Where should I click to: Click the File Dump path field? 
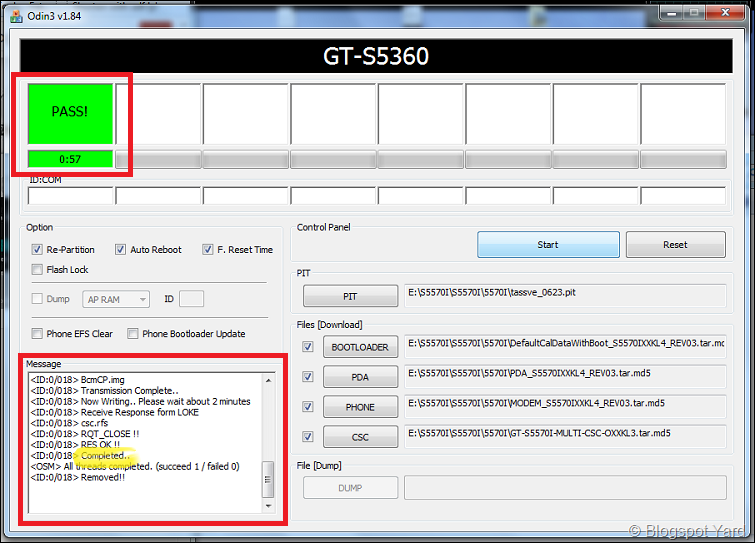pyautogui.click(x=565, y=488)
